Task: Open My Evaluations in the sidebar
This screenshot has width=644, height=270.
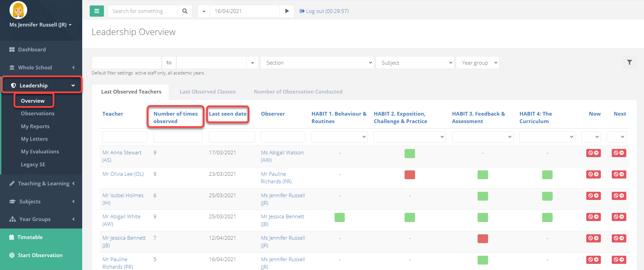Action: coord(40,151)
